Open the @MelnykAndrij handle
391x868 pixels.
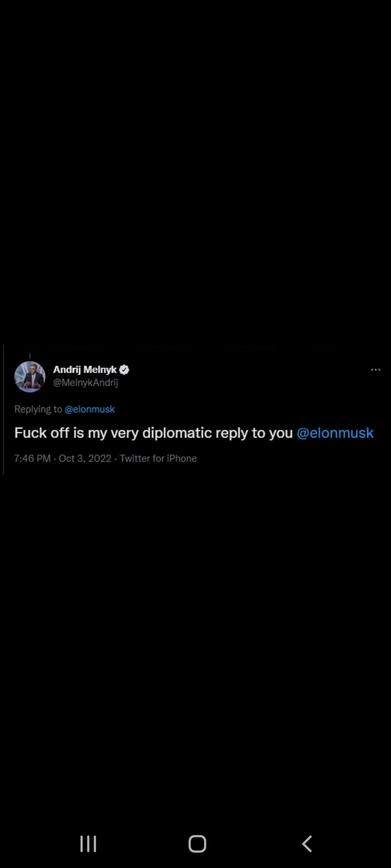[85, 382]
